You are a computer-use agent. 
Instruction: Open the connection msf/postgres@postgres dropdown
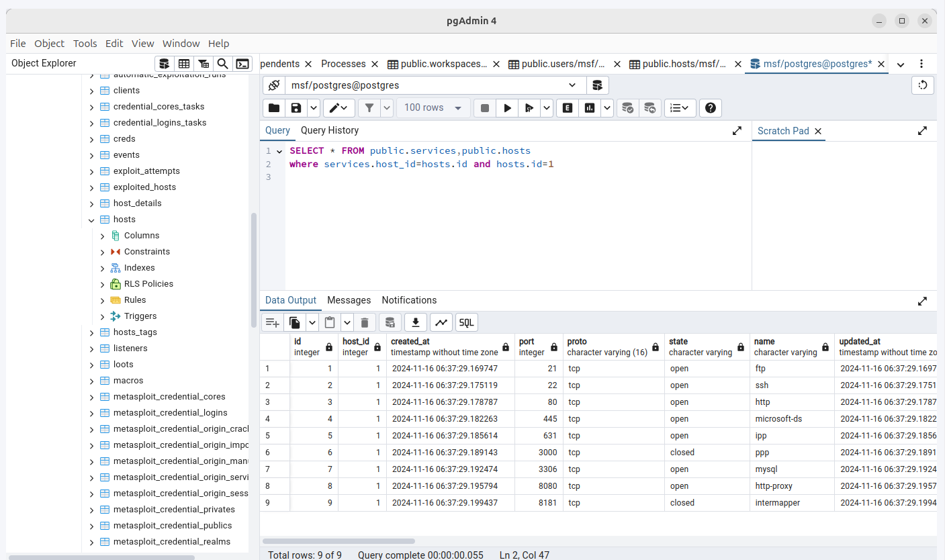[572, 85]
